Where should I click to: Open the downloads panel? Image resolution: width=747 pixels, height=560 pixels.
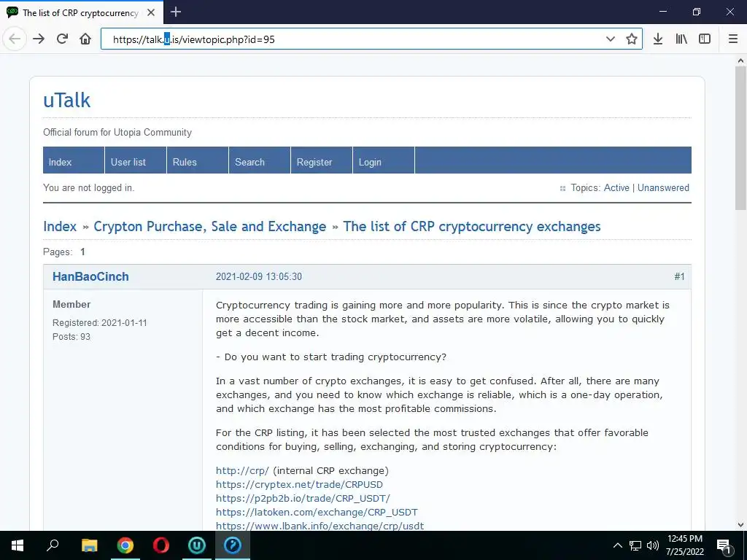click(x=658, y=39)
